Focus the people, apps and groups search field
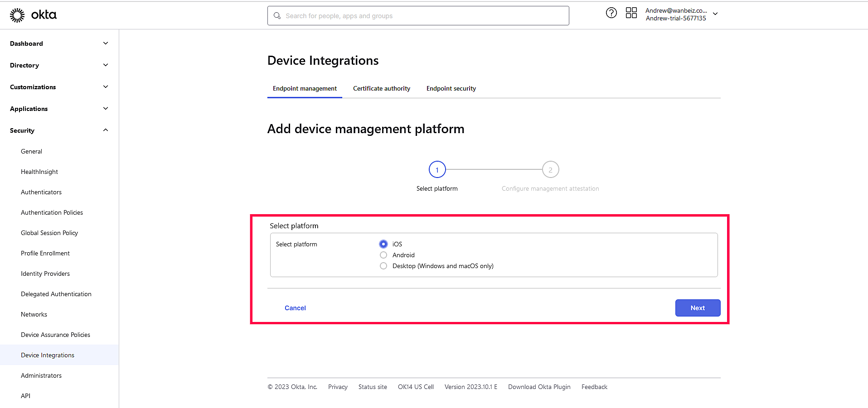The image size is (868, 408). pos(422,16)
